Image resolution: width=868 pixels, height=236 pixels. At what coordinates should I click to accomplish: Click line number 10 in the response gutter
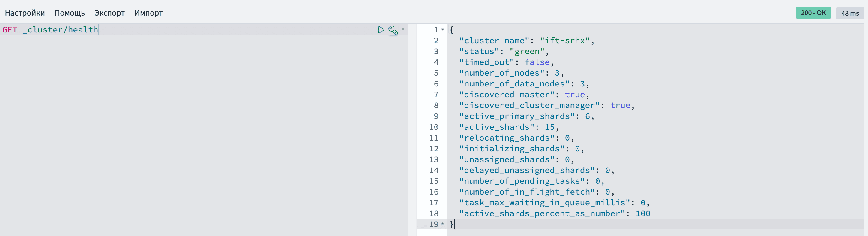(433, 127)
